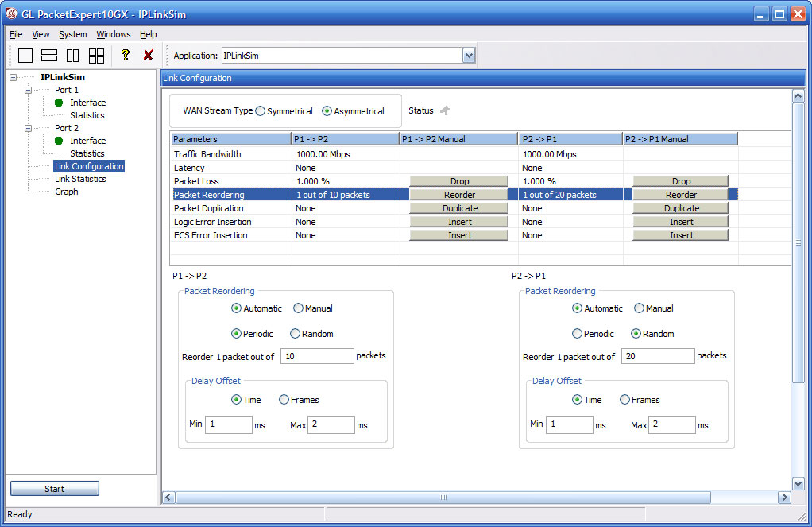The width and height of the screenshot is (812, 527).
Task: Click the vertical scrollbar down arrow
Action: click(x=798, y=484)
